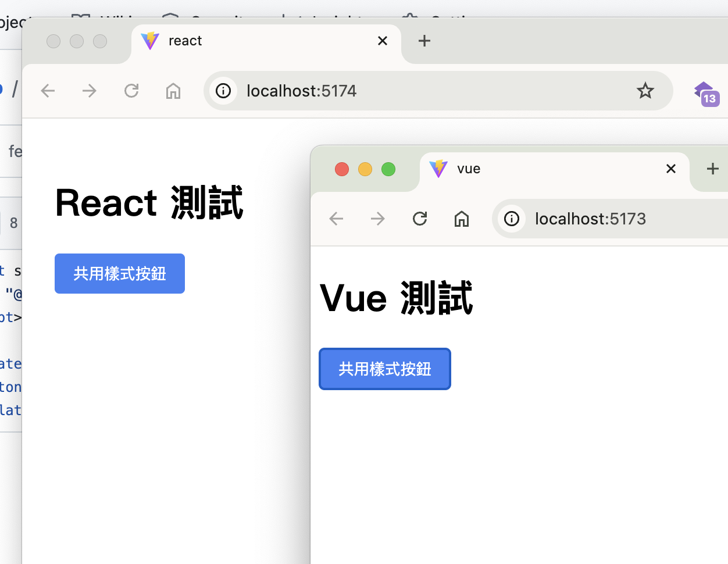Image resolution: width=728 pixels, height=564 pixels.
Task: Close the vue tab
Action: pos(671,169)
